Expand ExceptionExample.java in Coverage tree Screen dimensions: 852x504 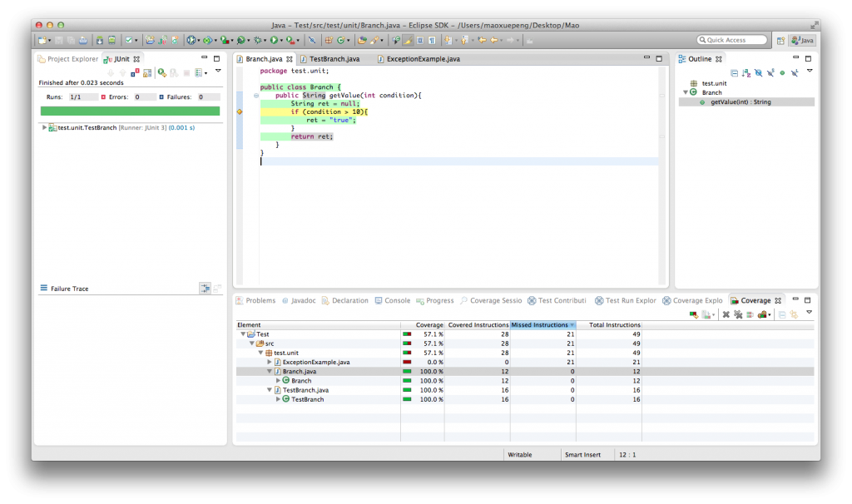pos(270,362)
